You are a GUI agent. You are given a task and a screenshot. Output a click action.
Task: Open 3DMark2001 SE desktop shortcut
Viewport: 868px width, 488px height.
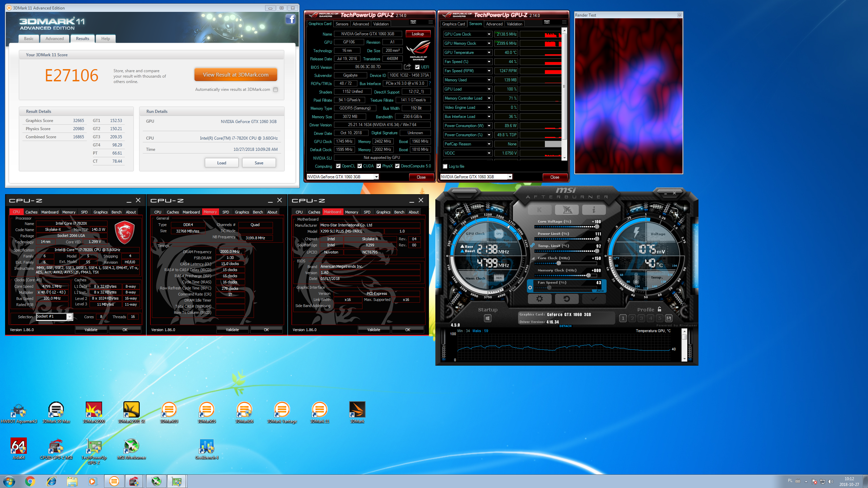[x=132, y=413]
